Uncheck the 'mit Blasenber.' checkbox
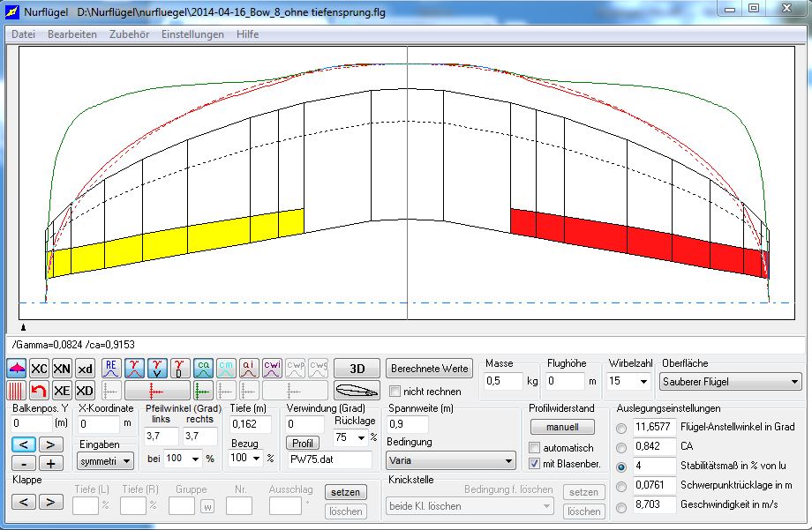The height and width of the screenshot is (530, 812). click(x=534, y=464)
